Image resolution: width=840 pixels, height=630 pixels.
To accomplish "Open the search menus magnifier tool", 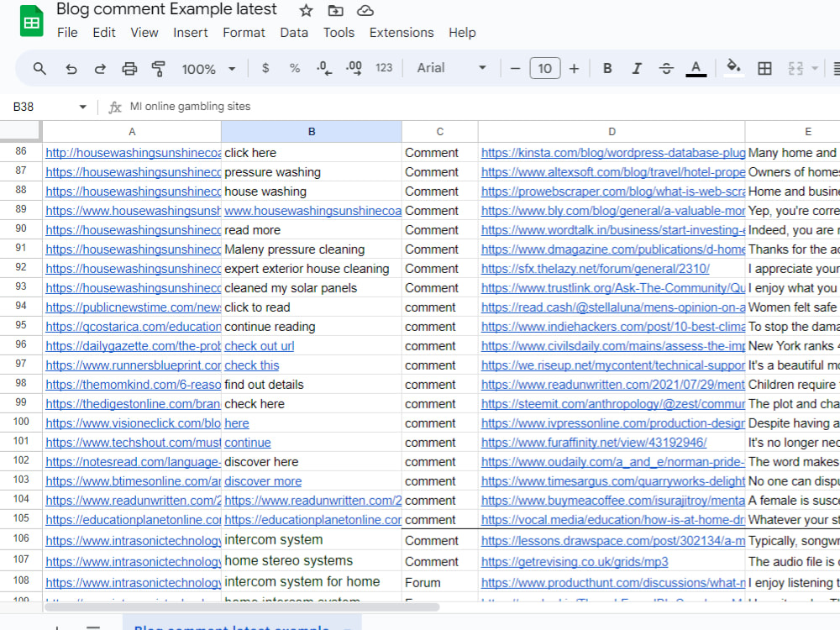I will [39, 69].
